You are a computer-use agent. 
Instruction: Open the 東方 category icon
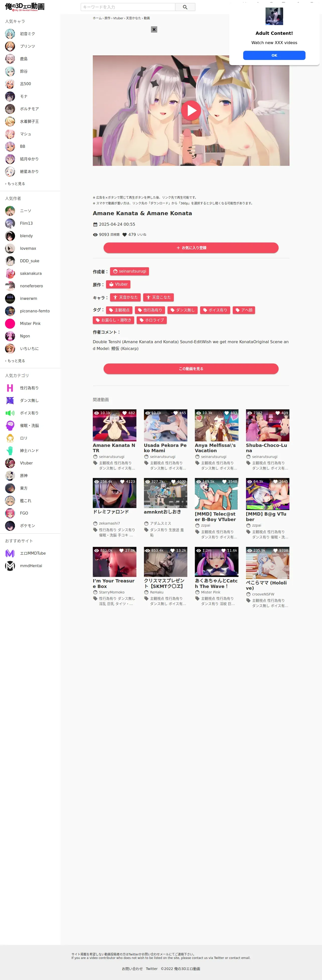tap(10, 488)
